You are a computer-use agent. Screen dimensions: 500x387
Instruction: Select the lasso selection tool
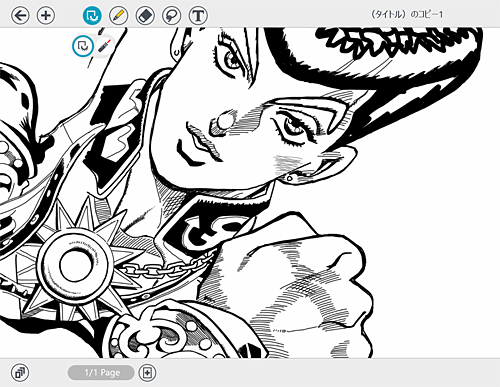171,15
